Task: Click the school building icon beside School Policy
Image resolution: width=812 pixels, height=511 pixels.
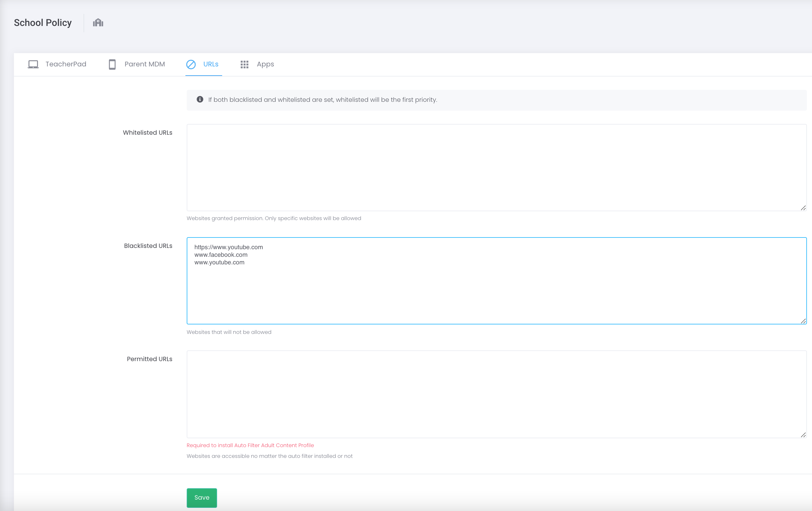Action: [98, 22]
